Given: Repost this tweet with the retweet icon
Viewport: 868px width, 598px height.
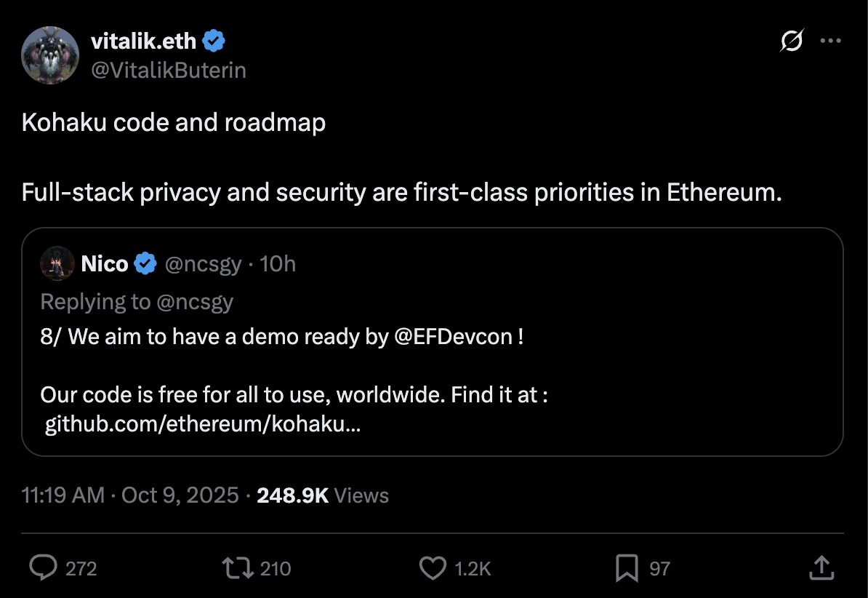Looking at the screenshot, I should [238, 567].
